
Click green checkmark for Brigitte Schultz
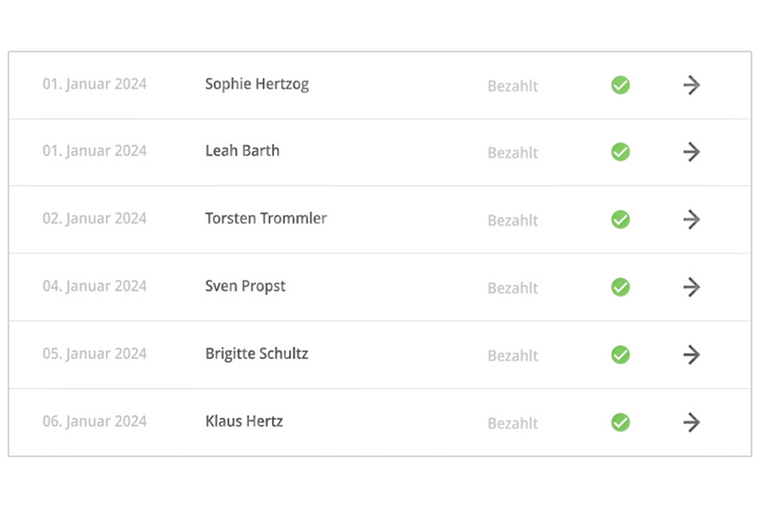pyautogui.click(x=620, y=355)
